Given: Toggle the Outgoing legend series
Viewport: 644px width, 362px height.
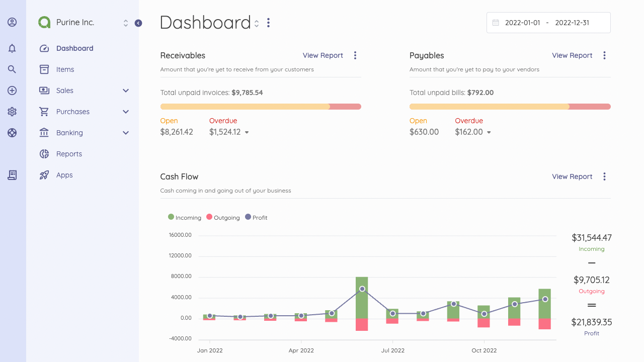Looking at the screenshot, I should pyautogui.click(x=223, y=217).
